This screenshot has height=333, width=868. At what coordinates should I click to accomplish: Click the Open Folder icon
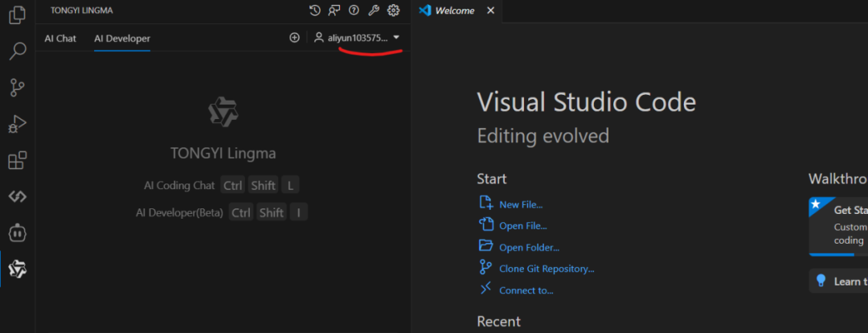tap(485, 245)
